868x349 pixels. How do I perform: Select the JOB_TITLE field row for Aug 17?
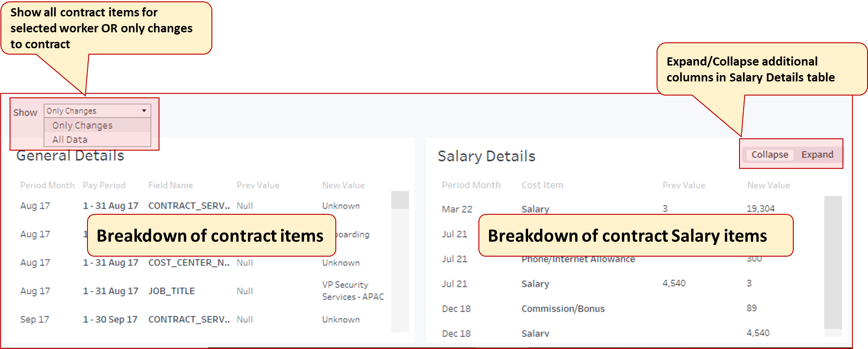171,291
